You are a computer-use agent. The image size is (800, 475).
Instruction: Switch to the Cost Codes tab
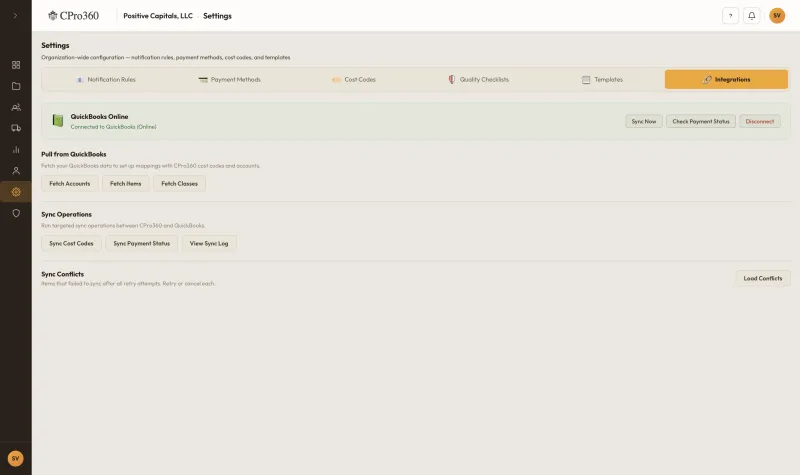[354, 80]
